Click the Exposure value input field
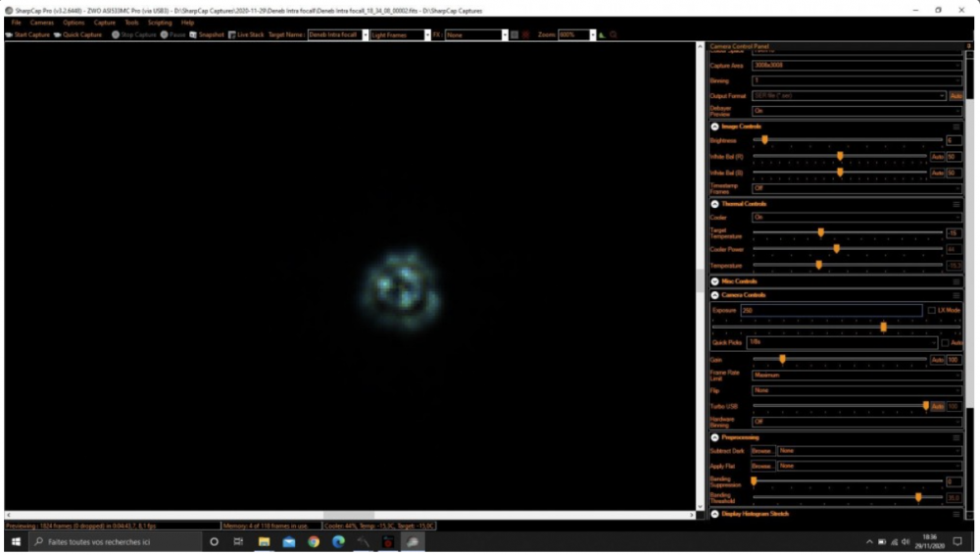The image size is (980, 555). tap(831, 310)
